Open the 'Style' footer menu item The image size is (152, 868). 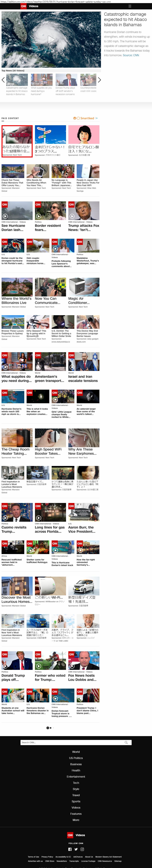click(76, 789)
